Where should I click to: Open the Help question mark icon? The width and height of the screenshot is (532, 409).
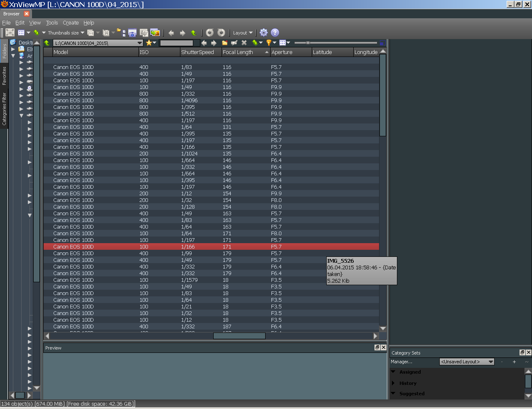(275, 32)
